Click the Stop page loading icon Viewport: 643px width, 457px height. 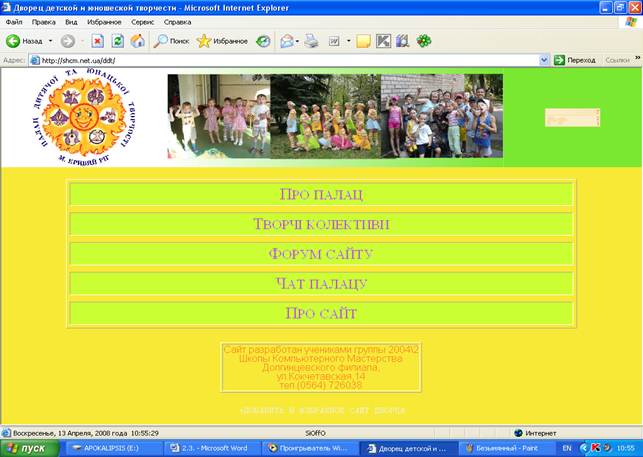pos(97,41)
